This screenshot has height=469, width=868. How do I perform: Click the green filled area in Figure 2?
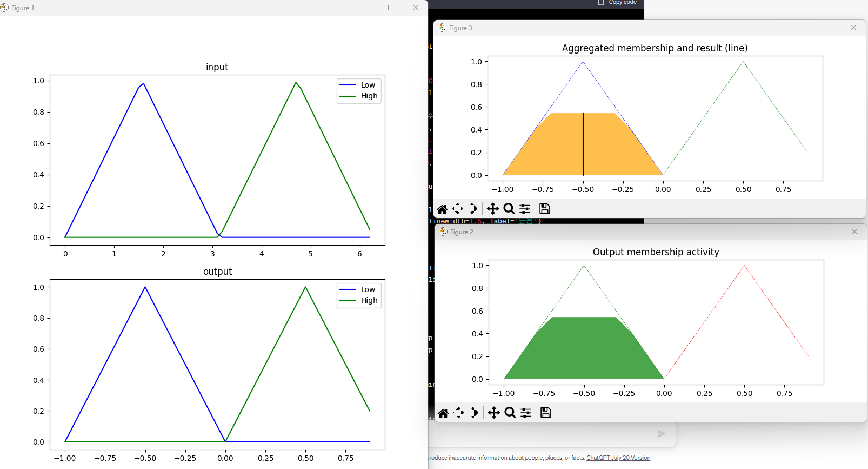[584, 349]
